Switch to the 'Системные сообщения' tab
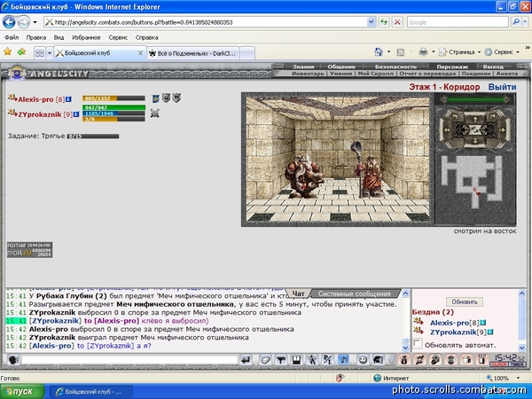The image size is (532, 399). coord(354,293)
